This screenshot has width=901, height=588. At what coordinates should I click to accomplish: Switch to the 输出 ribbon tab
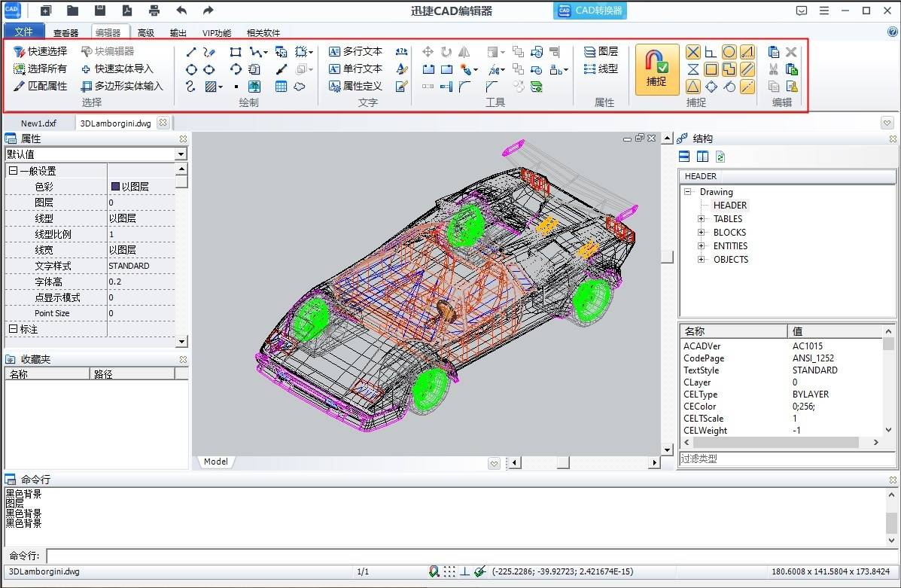point(178,33)
